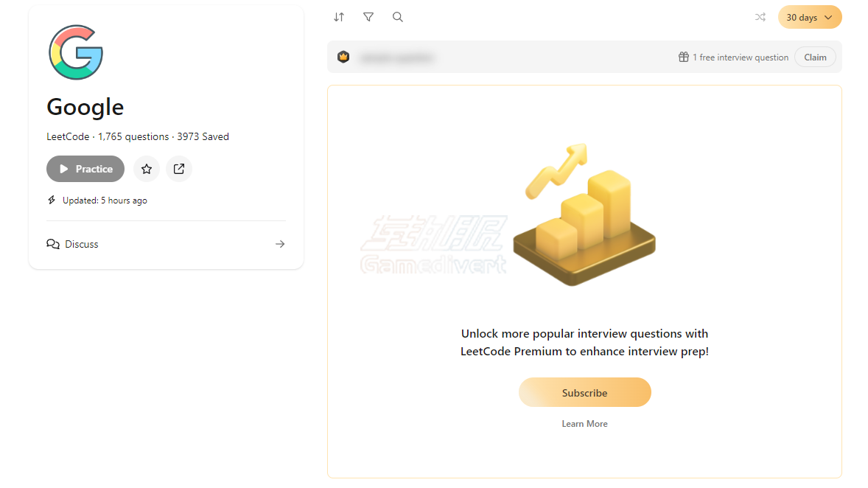Star the Google list as favorite

(147, 169)
